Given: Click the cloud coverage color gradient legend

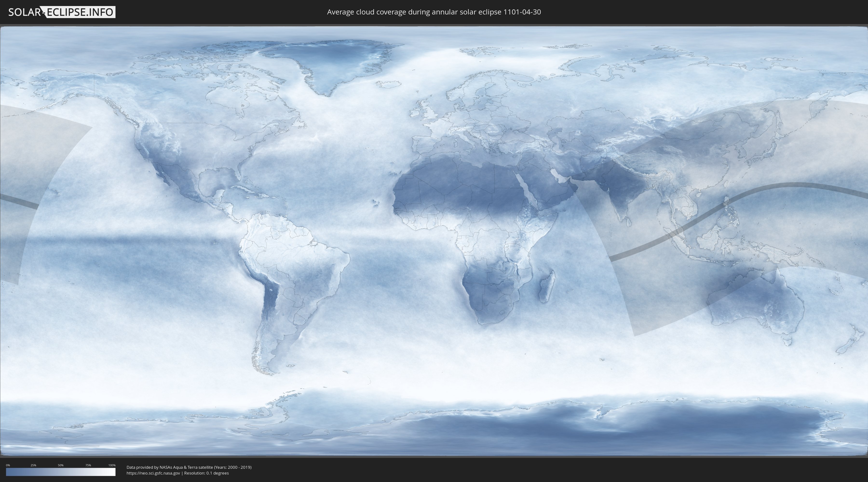Looking at the screenshot, I should click(61, 472).
